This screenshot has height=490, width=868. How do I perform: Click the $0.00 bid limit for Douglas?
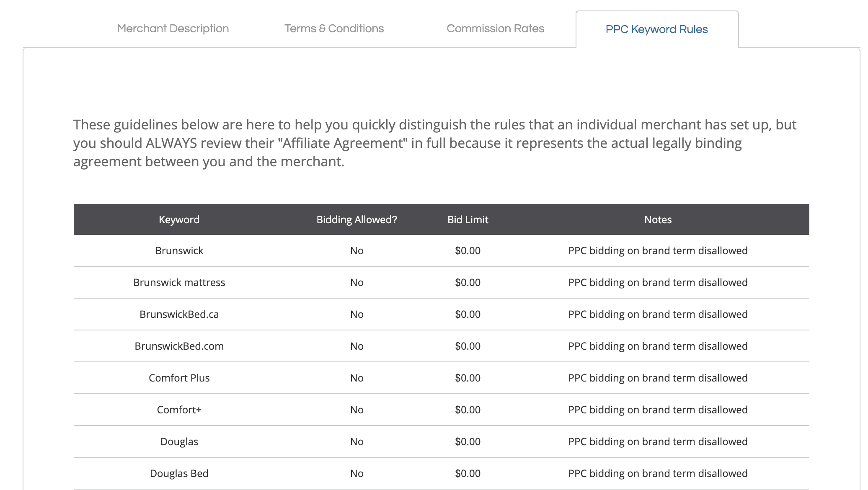tap(468, 441)
